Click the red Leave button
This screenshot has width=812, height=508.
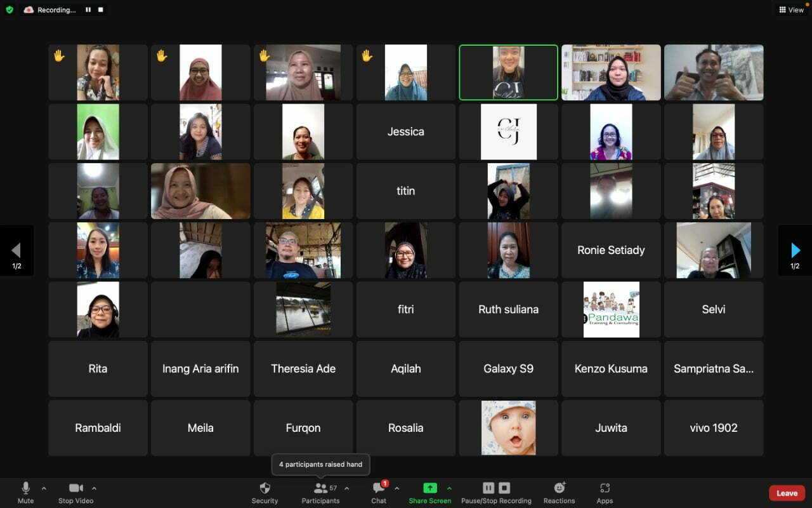click(x=787, y=493)
